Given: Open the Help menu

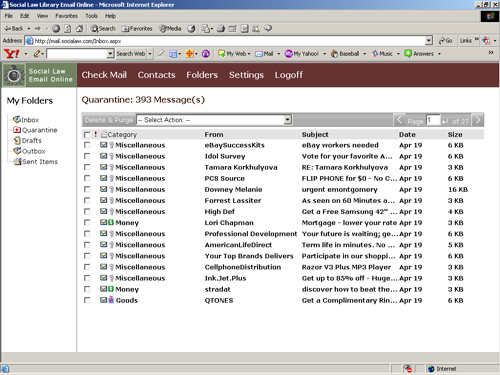Looking at the screenshot, I should 110,16.
